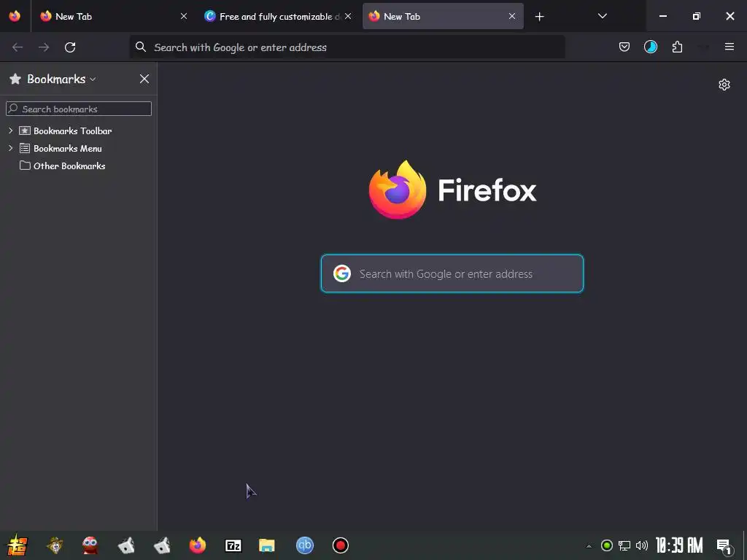Viewport: 747px width, 560px height.
Task: Show hidden system tray icons
Action: pos(589,546)
